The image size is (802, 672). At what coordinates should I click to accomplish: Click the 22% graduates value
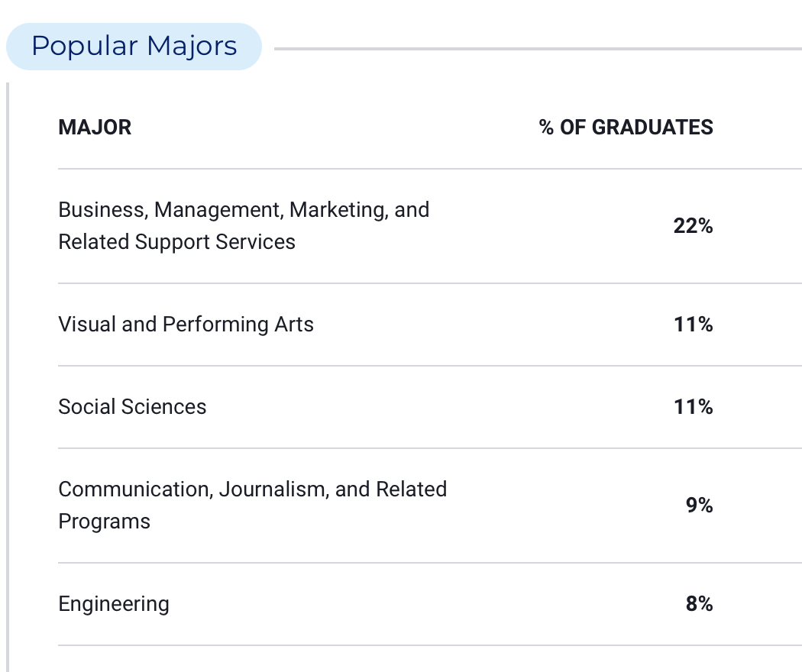[693, 225]
